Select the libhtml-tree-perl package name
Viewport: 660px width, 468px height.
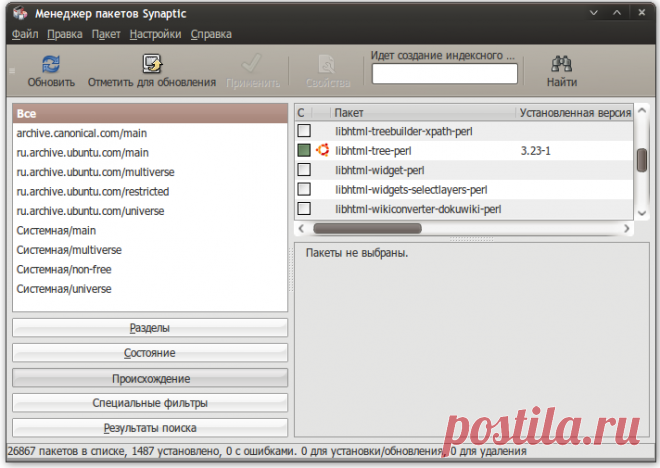[x=373, y=151]
